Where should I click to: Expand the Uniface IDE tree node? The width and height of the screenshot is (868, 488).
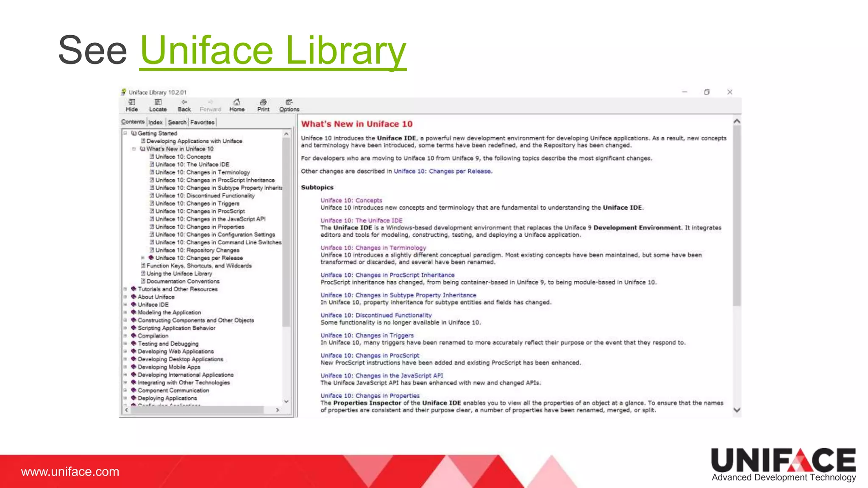coord(125,304)
